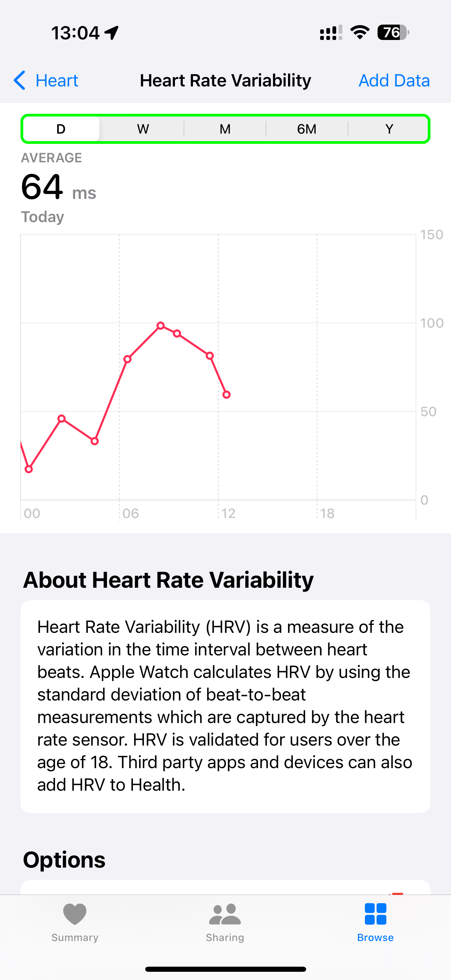The image size is (451, 980).
Task: Tap the lowest data point on the chart
Action: [x=29, y=469]
